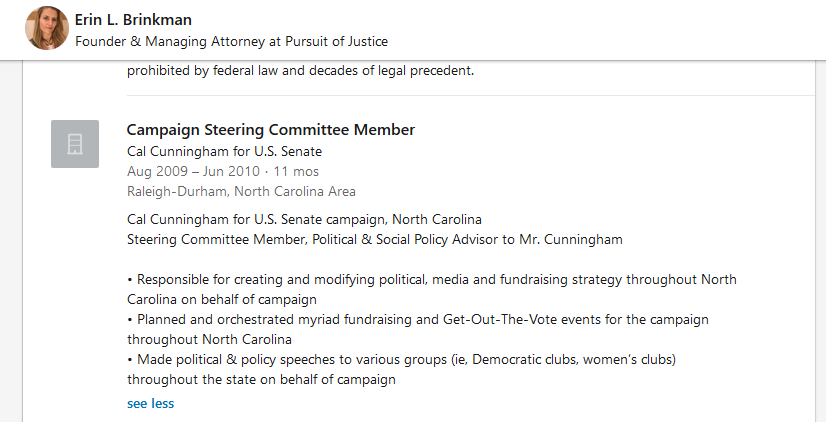Select Raleigh-Durham, North Carolina Area location
826x422 pixels.
point(241,191)
